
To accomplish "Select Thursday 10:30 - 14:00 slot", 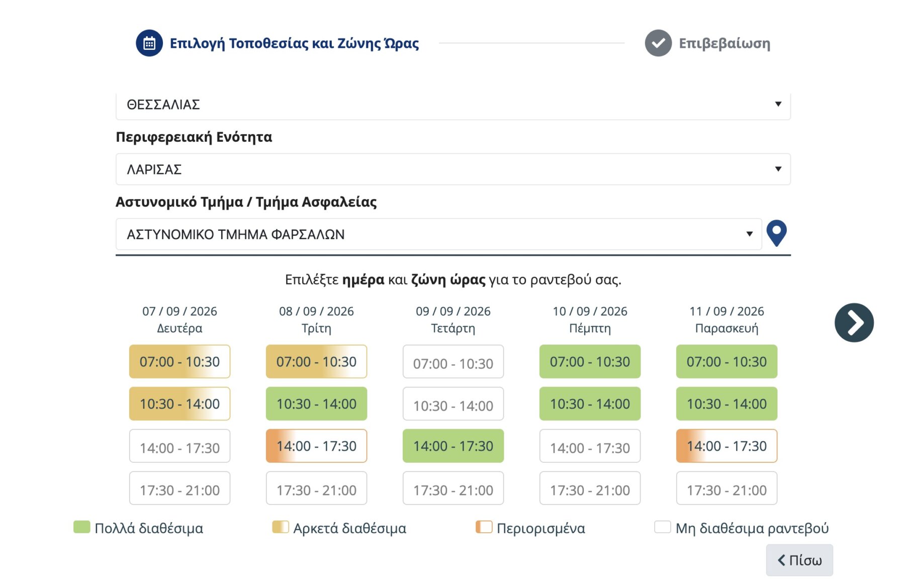I will click(x=590, y=404).
